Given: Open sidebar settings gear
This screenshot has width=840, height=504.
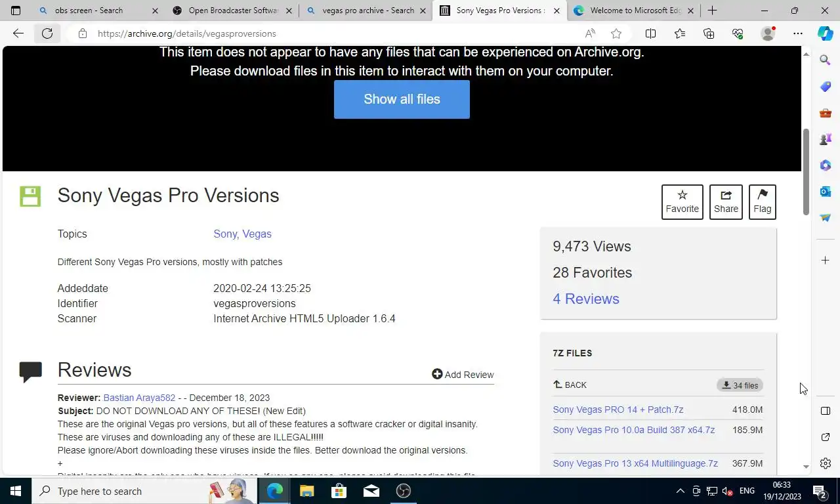Looking at the screenshot, I should pyautogui.click(x=826, y=463).
